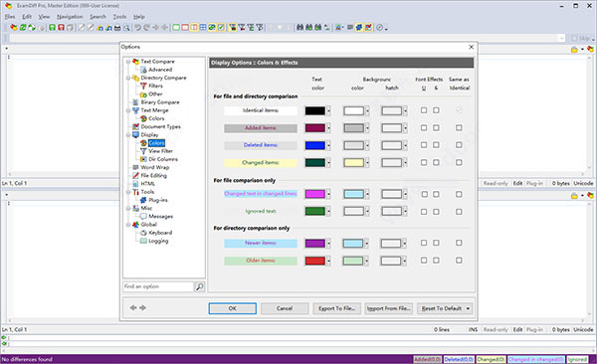597x364 pixels.
Task: Click the Find an option input field
Action: (158, 286)
